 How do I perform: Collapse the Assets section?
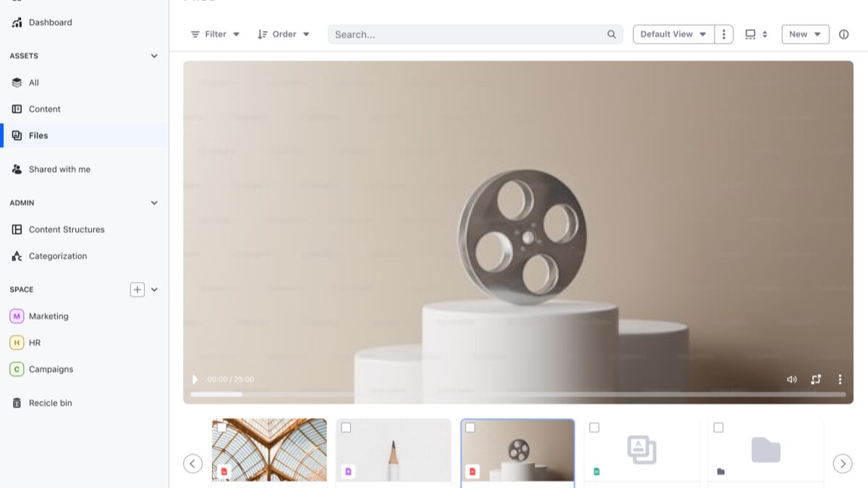[154, 56]
